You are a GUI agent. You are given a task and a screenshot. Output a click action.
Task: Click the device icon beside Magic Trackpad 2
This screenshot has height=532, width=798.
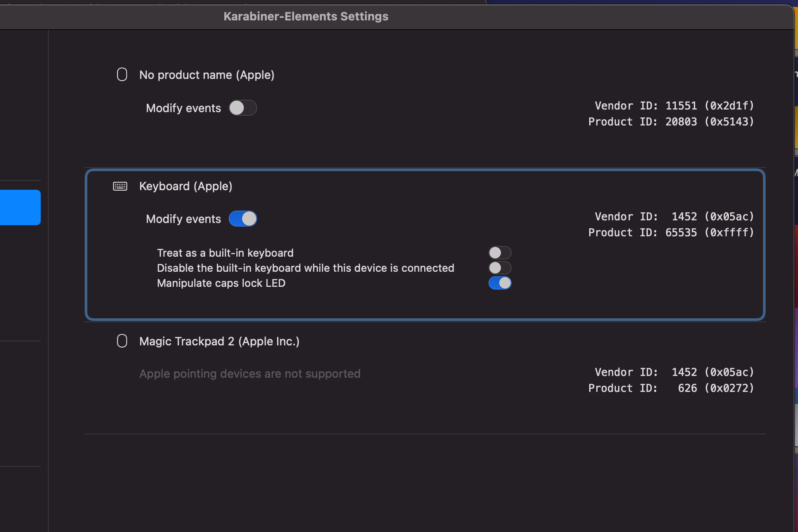point(122,341)
